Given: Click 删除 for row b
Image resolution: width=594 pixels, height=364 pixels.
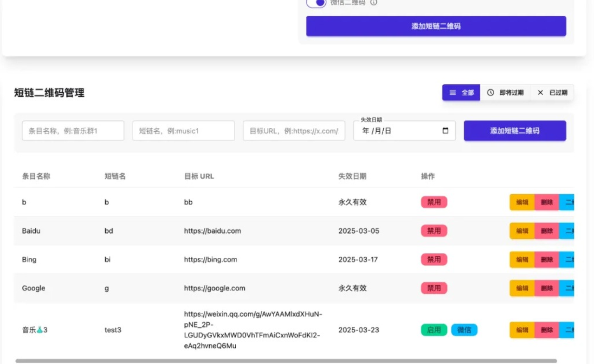Looking at the screenshot, I should click(547, 202).
